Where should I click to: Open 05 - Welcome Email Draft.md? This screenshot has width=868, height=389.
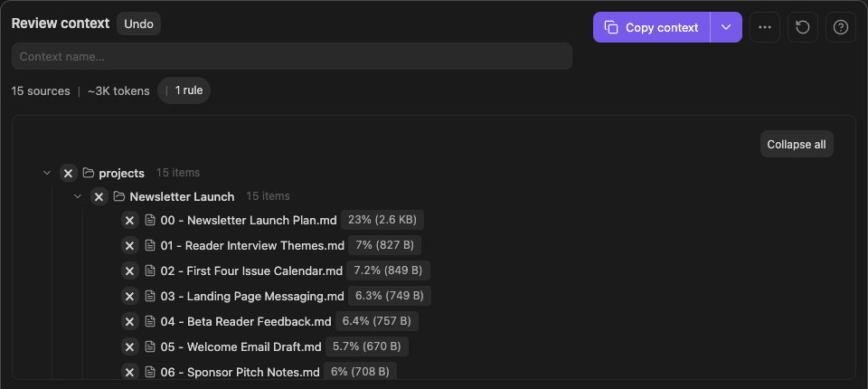(241, 346)
